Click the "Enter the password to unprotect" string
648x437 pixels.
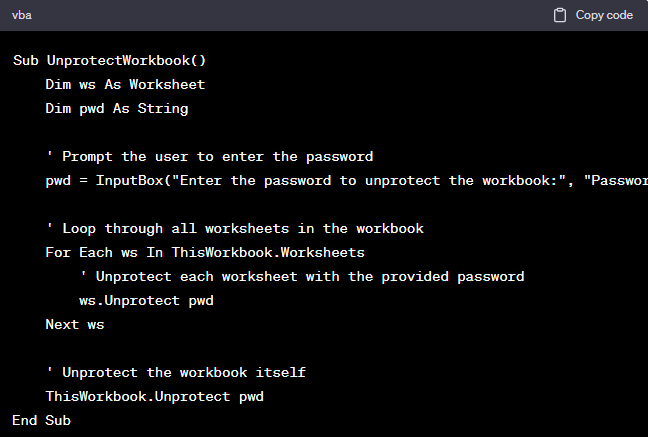(370, 180)
